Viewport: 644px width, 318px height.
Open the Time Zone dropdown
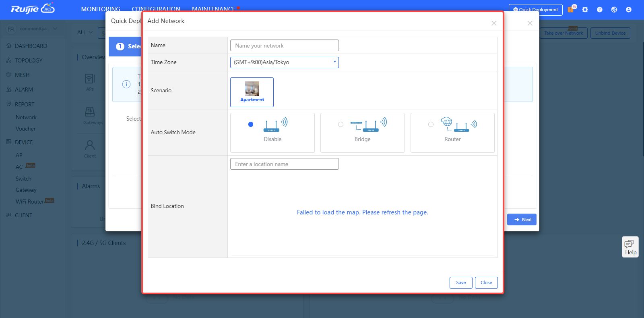point(284,62)
